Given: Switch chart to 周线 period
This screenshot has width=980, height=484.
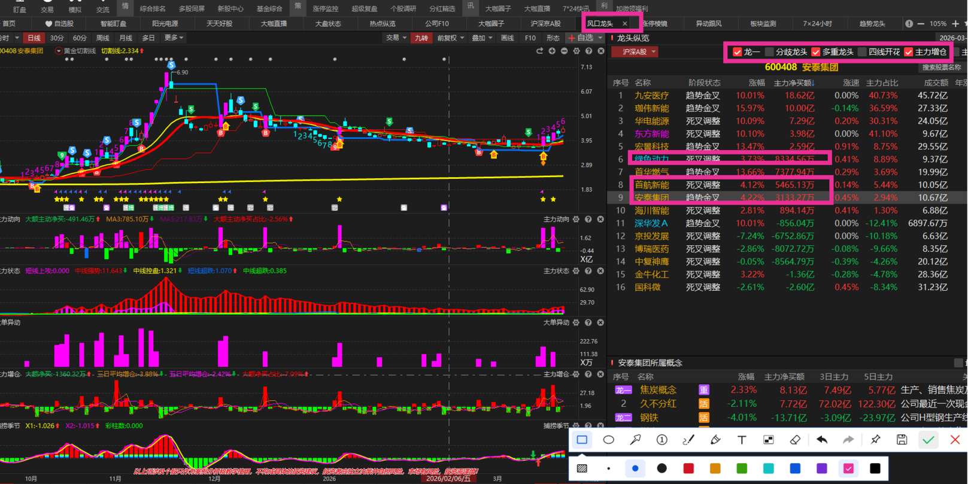Looking at the screenshot, I should tap(103, 38).
